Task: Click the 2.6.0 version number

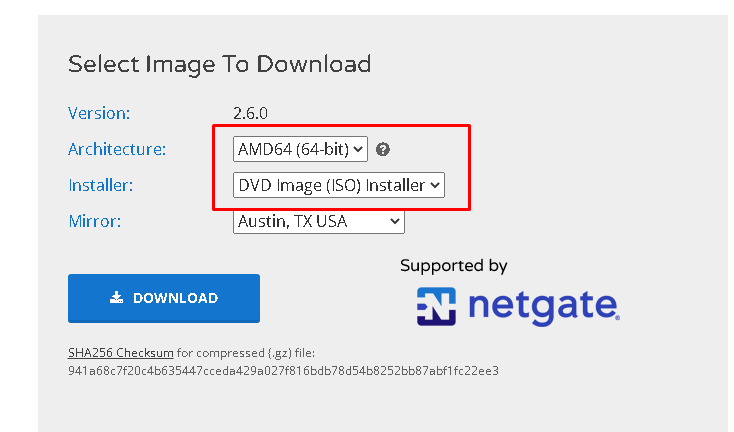Action: coord(250,113)
